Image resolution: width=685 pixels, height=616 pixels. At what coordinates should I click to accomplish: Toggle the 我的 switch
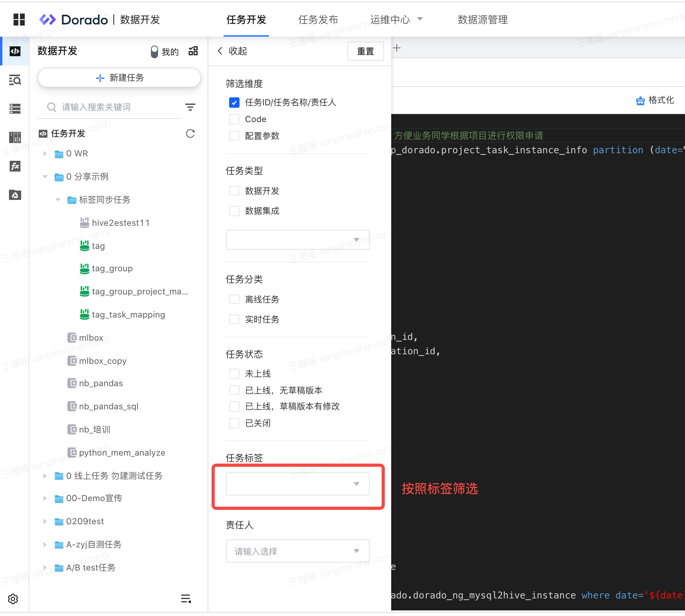point(154,51)
